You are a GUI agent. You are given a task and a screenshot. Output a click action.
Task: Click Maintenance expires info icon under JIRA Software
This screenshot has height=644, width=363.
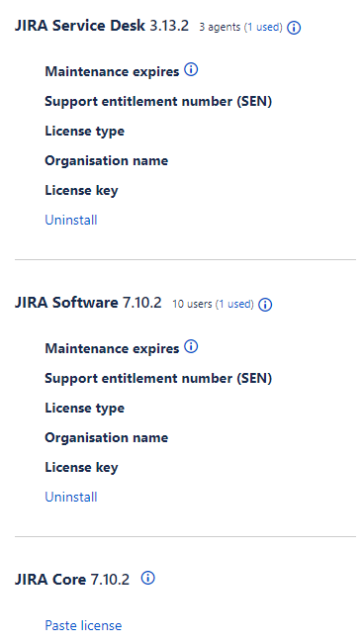pos(191,347)
